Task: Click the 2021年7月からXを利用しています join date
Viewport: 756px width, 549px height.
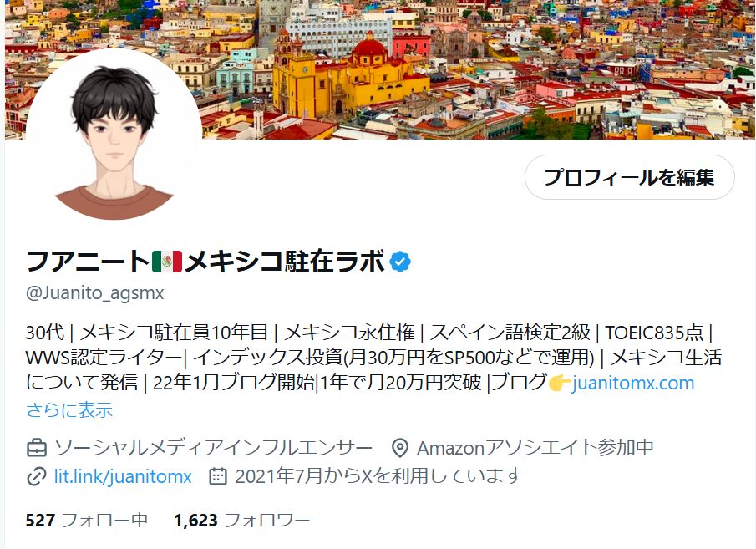Action: [379, 476]
